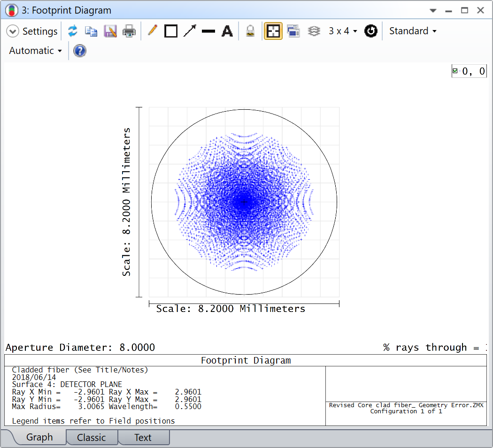This screenshot has height=448, width=493.
Task: Click the clone window icon
Action: [x=293, y=31]
